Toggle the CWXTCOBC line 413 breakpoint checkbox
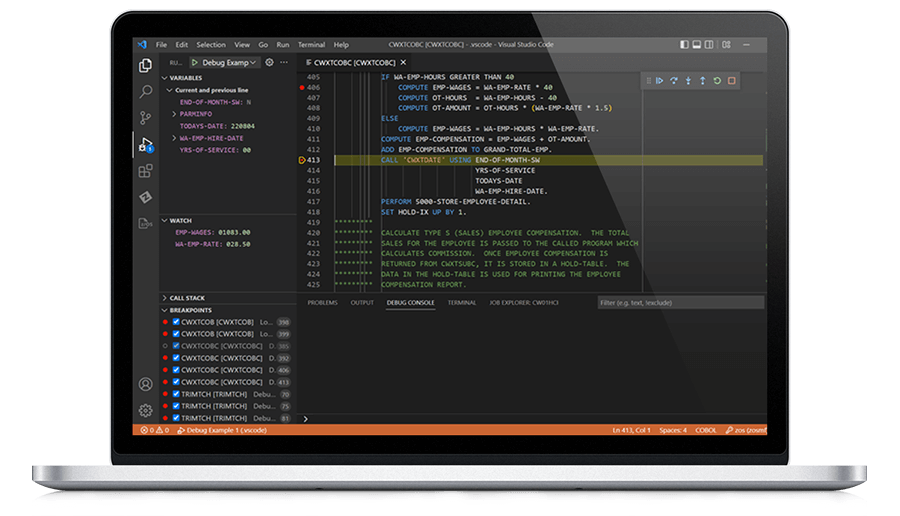The width and height of the screenshot is (900, 516). pyautogui.click(x=176, y=382)
